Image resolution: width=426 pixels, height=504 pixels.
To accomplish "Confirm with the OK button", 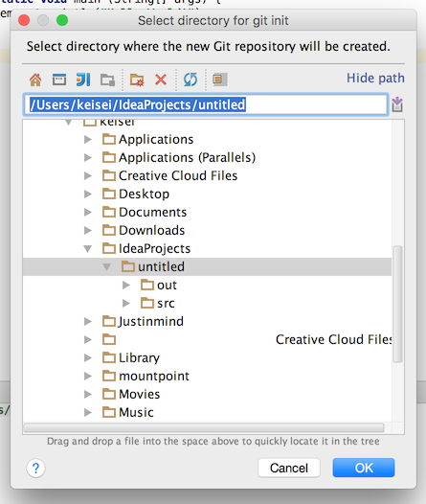I will point(364,468).
